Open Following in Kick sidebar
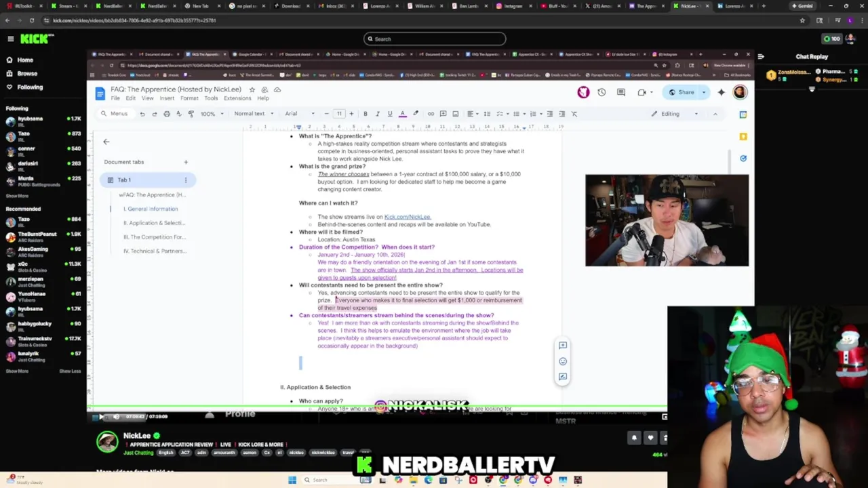 coord(24,87)
